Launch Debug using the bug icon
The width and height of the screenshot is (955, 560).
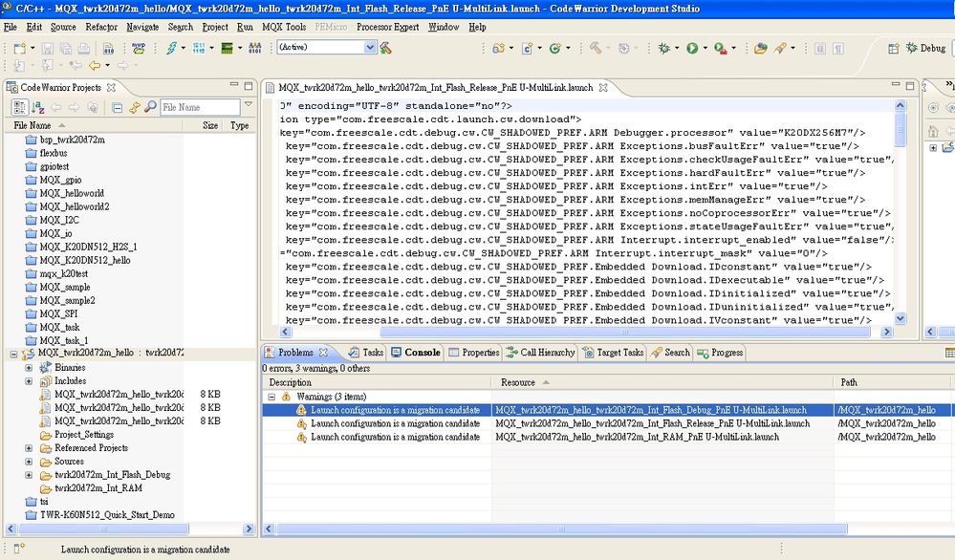[663, 48]
